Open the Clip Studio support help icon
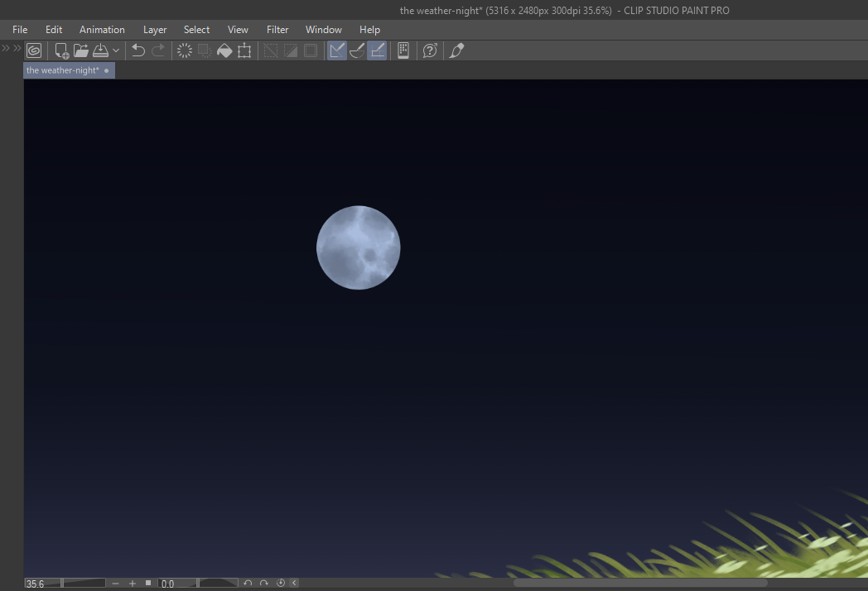Image resolution: width=868 pixels, height=591 pixels. [x=430, y=50]
